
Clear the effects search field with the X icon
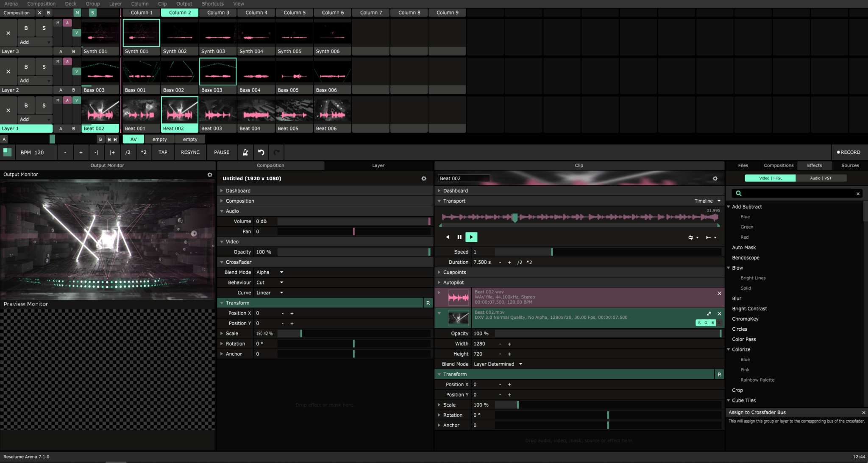(x=858, y=193)
